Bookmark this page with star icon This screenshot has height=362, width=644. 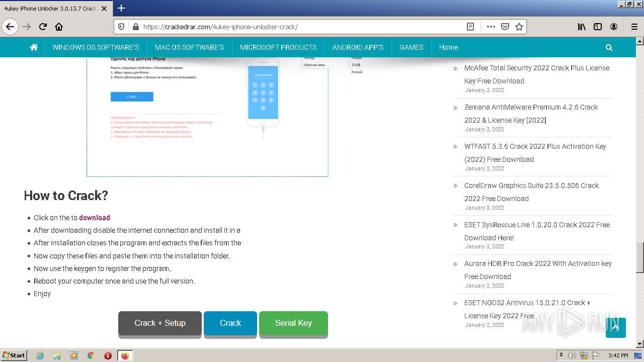[x=519, y=27]
